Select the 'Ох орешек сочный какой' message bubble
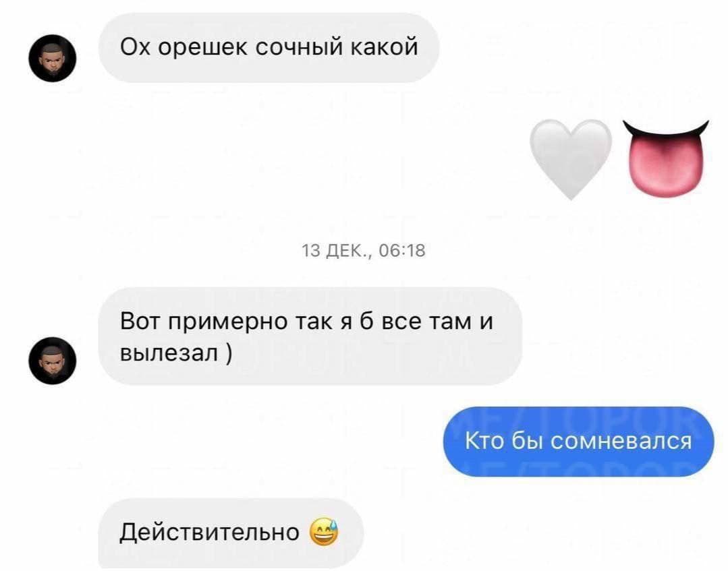 tap(269, 48)
